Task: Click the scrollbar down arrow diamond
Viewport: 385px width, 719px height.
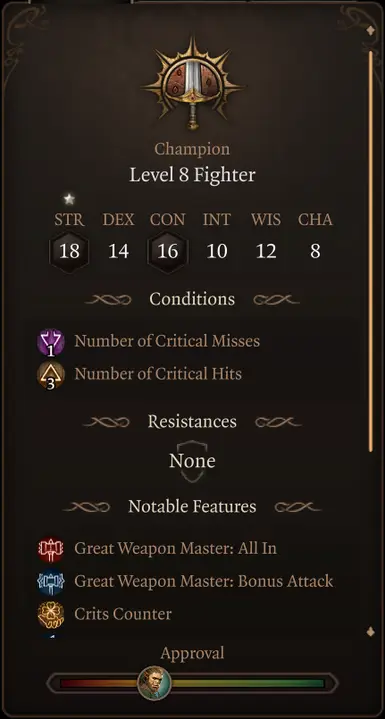Action: click(370, 632)
